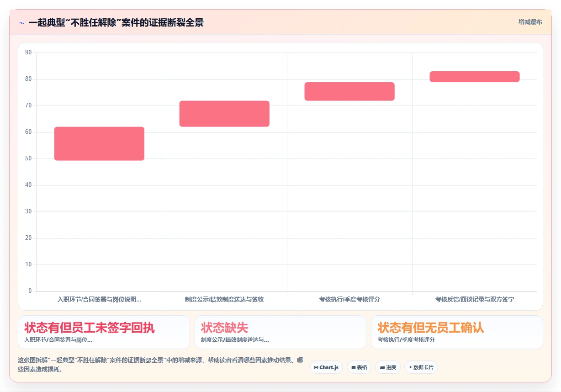Click the 考核执行 waterfall bar
The width and height of the screenshot is (561, 392).
coord(349,91)
